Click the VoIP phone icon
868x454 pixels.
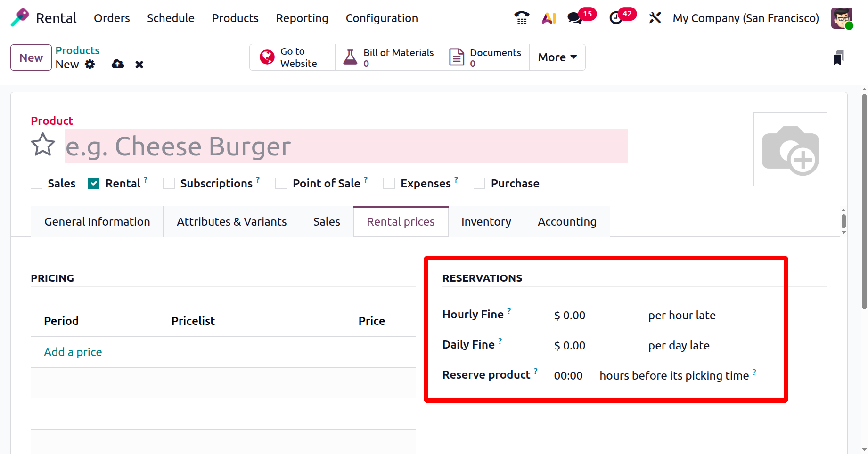[522, 18]
